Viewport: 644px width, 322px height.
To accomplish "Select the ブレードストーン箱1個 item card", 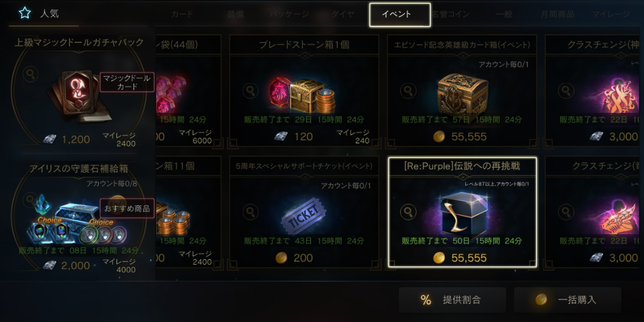I will [x=304, y=91].
